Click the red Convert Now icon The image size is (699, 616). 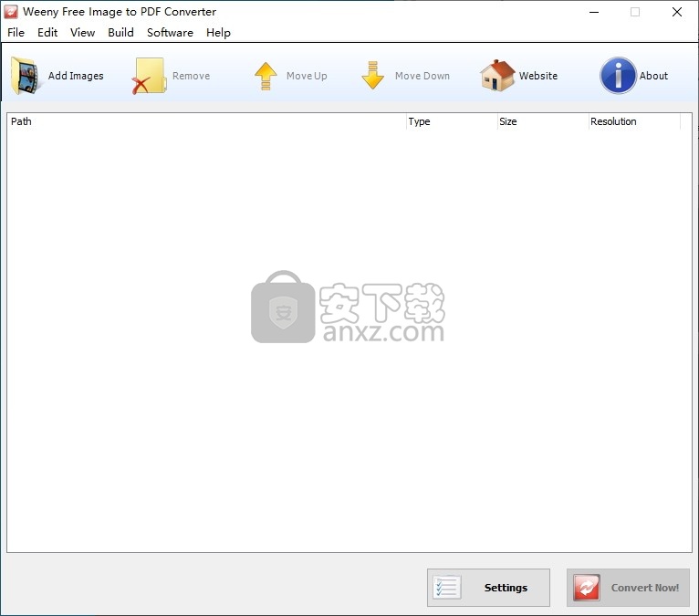pyautogui.click(x=586, y=587)
